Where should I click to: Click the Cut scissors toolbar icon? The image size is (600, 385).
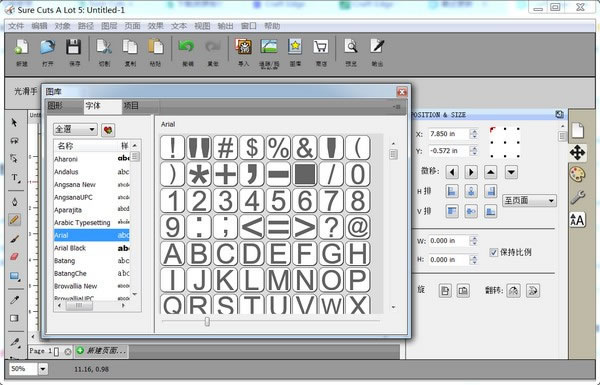coord(104,47)
